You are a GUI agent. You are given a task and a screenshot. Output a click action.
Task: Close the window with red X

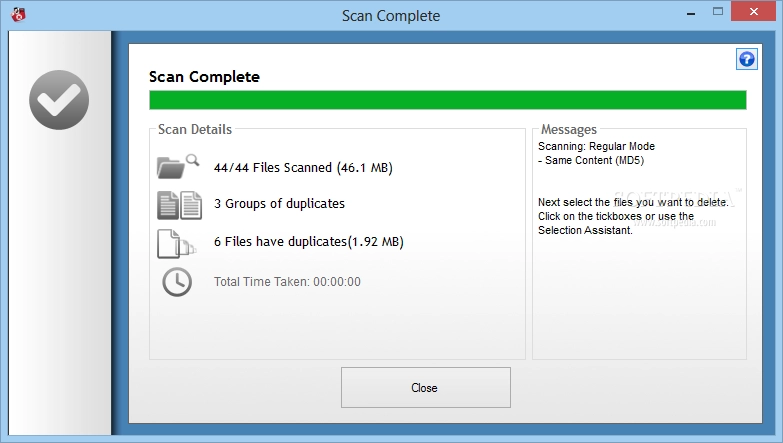click(x=754, y=11)
